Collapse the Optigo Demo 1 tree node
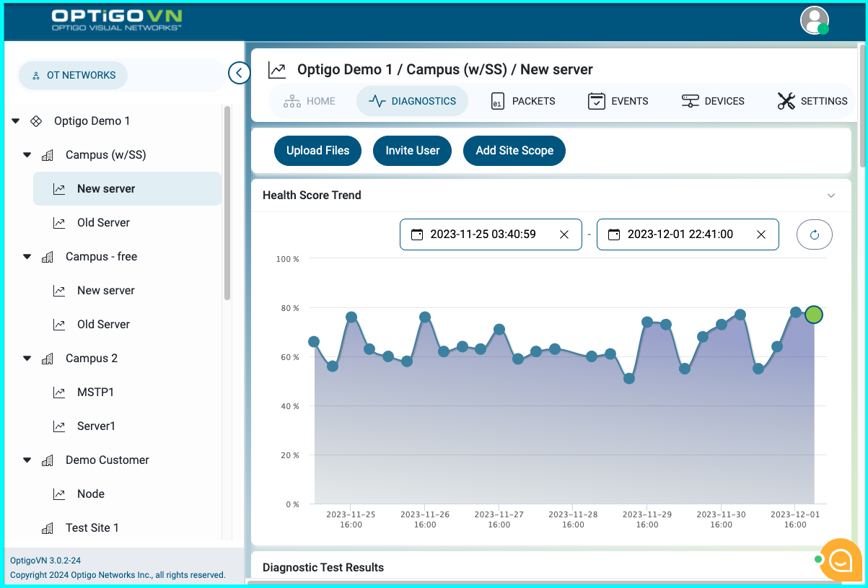868x588 pixels. click(x=16, y=121)
